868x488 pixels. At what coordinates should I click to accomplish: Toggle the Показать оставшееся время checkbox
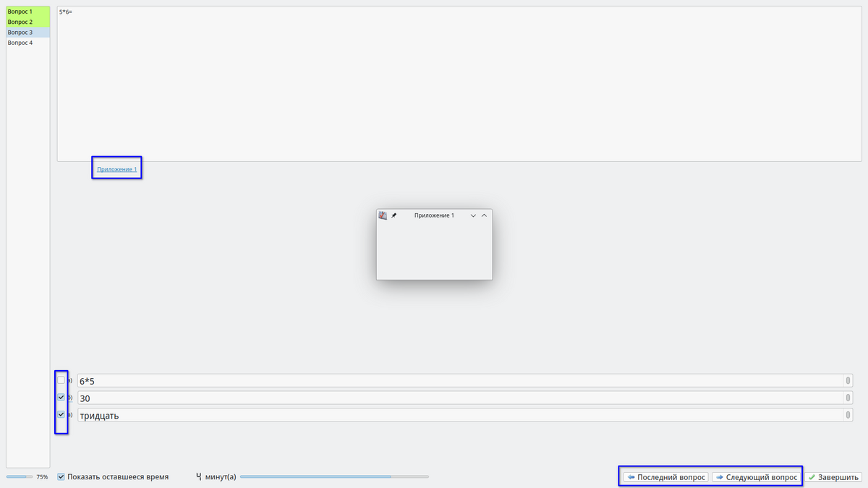pyautogui.click(x=61, y=477)
